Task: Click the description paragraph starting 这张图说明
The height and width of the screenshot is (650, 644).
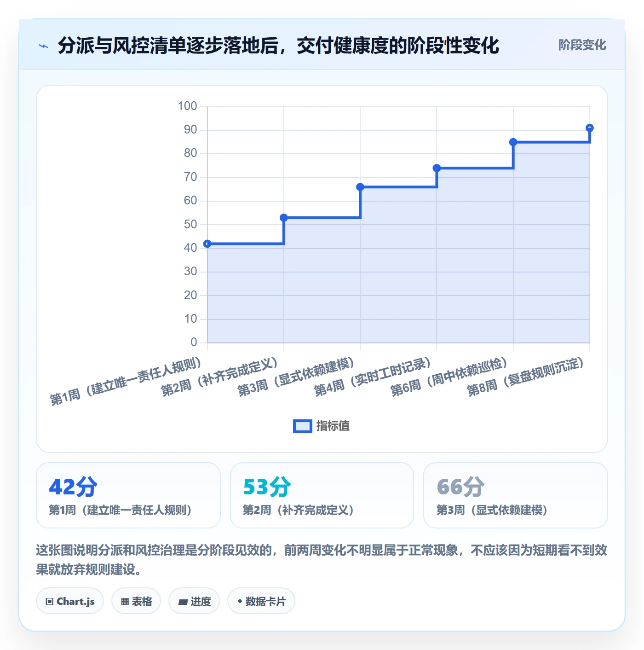Action: pyautogui.click(x=322, y=560)
